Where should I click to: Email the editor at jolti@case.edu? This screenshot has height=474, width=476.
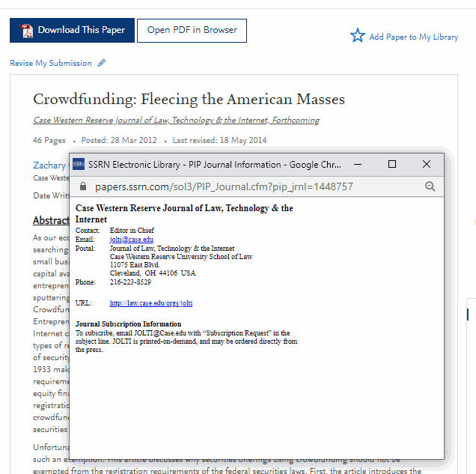(131, 240)
